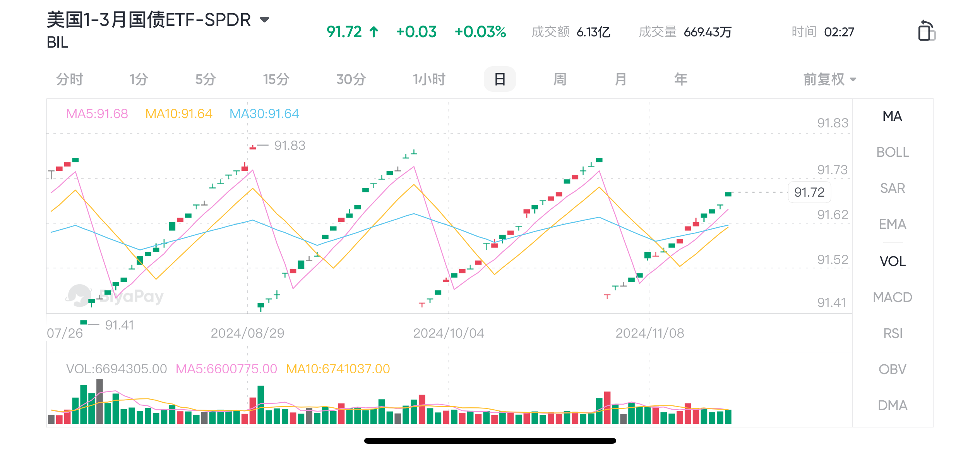Select the 5分 interval tab
The image size is (980, 453).
coord(206,79)
